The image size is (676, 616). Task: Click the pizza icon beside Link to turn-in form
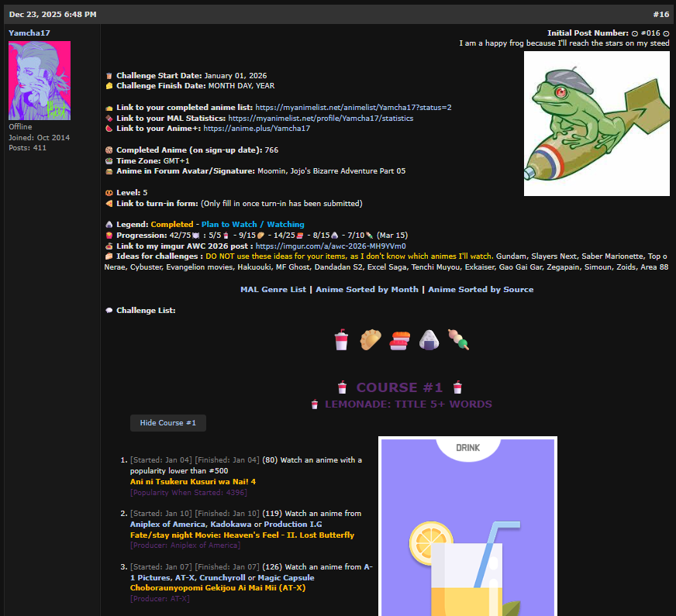tap(109, 203)
